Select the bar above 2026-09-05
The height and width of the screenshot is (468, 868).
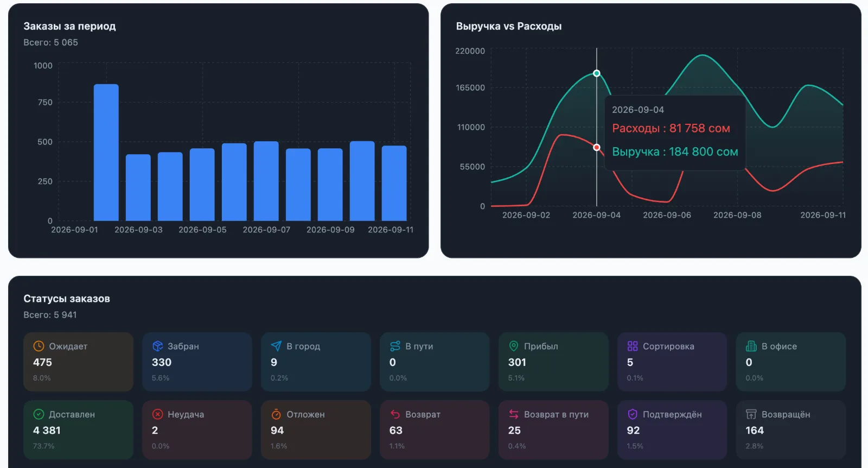click(202, 185)
